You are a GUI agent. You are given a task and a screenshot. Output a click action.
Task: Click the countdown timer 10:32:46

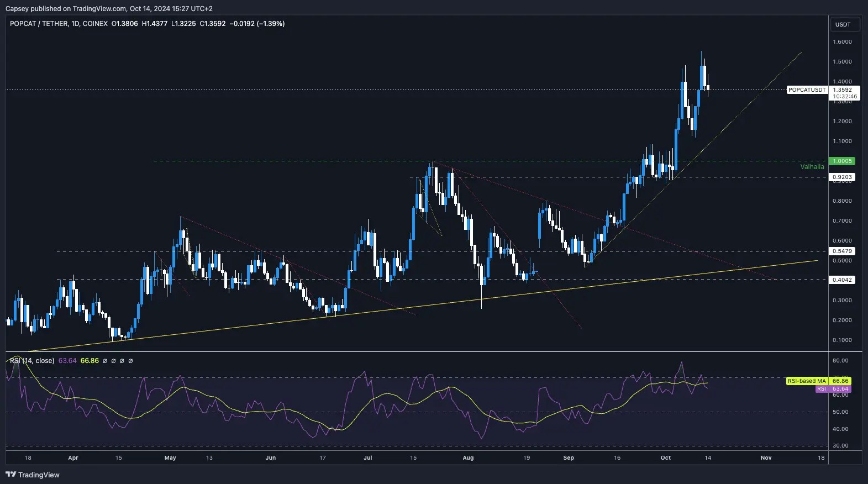point(845,97)
